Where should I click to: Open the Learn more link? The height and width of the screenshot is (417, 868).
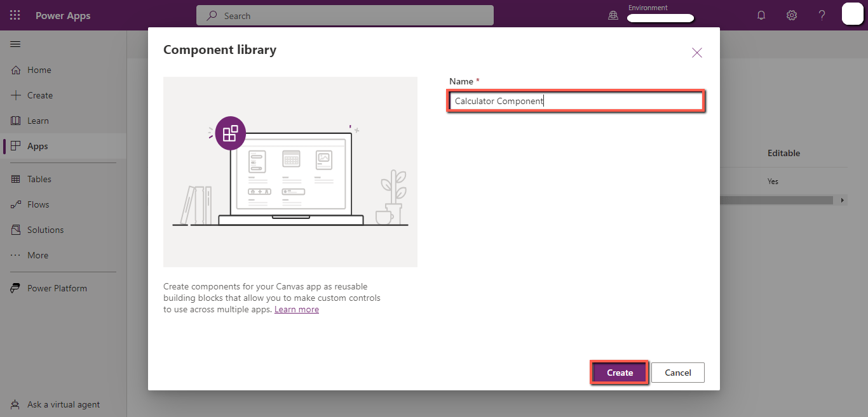(x=297, y=309)
